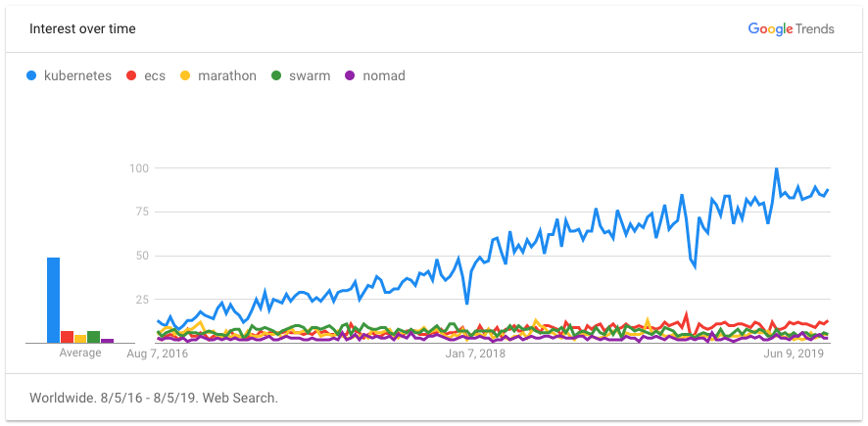Viewport: 868px width, 426px height.
Task: Select the kubernetes legend label
Action: pyautogui.click(x=77, y=75)
